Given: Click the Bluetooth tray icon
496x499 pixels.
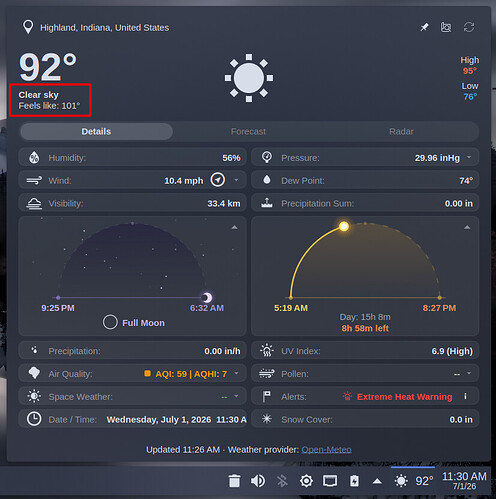Looking at the screenshot, I should (x=282, y=481).
